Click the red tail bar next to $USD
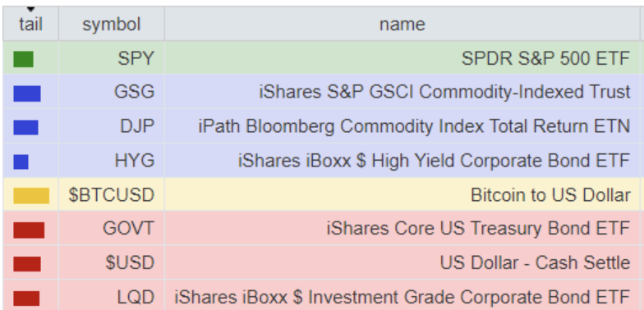The image size is (644, 310). click(x=27, y=264)
